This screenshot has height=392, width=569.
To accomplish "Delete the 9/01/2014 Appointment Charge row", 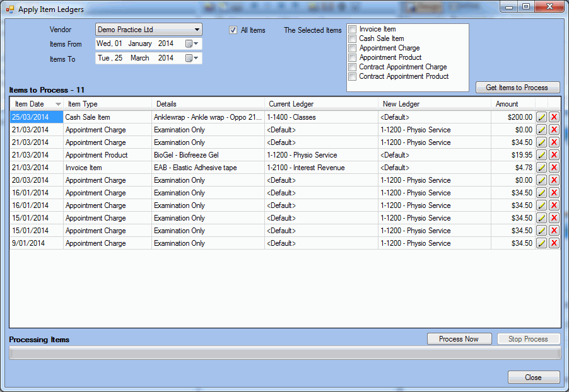I will point(554,243).
